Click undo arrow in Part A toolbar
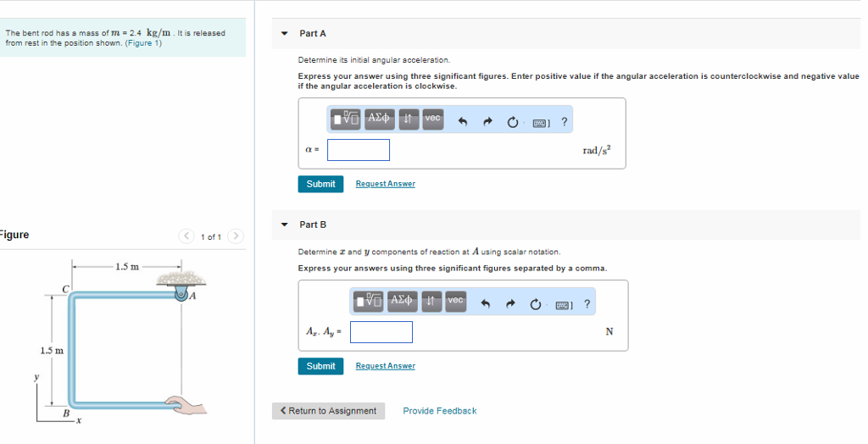Viewport: 868px width, 444px height. pyautogui.click(x=463, y=121)
